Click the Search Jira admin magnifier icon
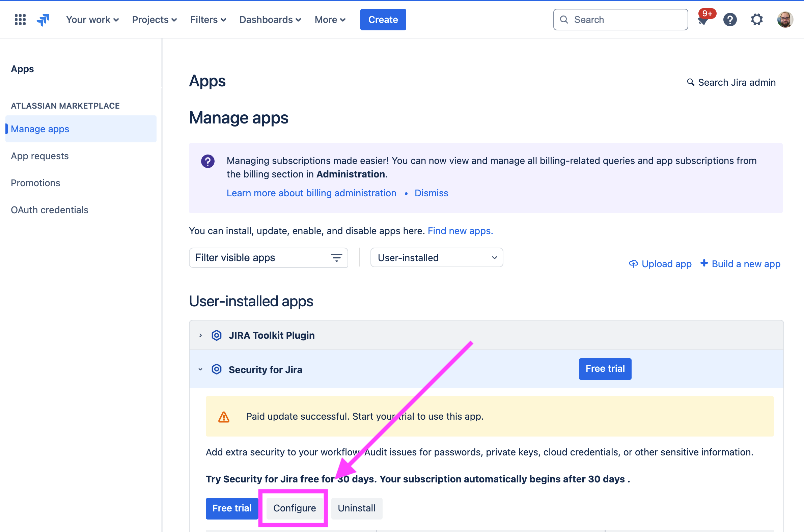 click(x=690, y=82)
